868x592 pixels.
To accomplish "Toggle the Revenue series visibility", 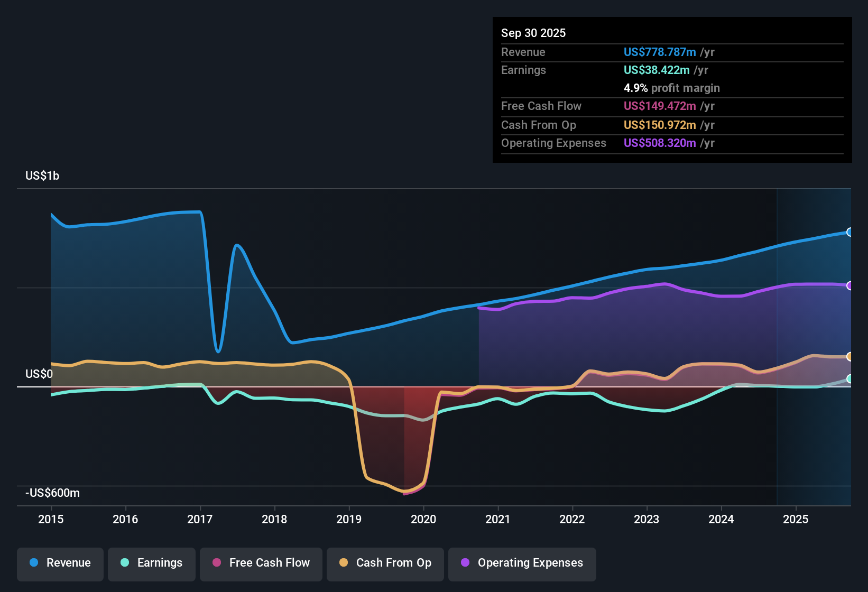I will pos(60,563).
